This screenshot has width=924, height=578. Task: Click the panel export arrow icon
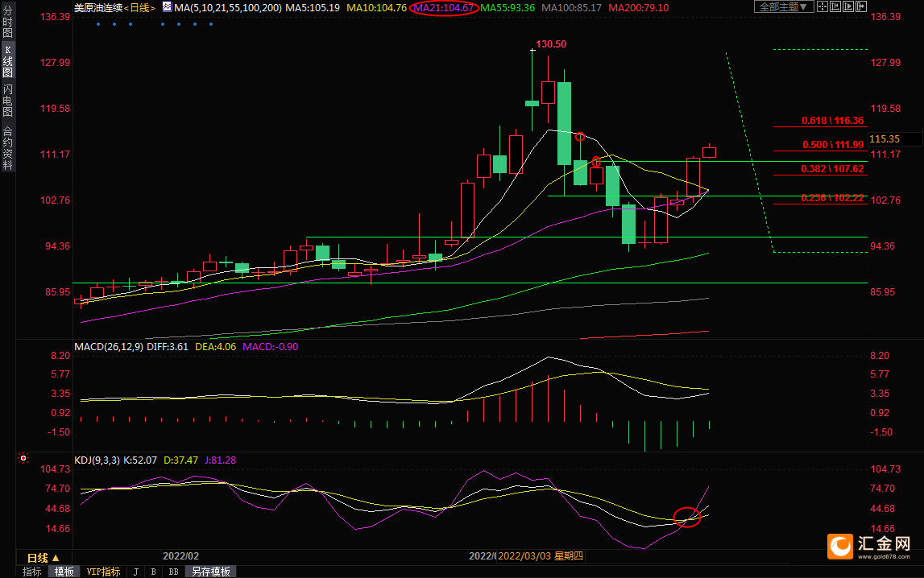pos(861,6)
